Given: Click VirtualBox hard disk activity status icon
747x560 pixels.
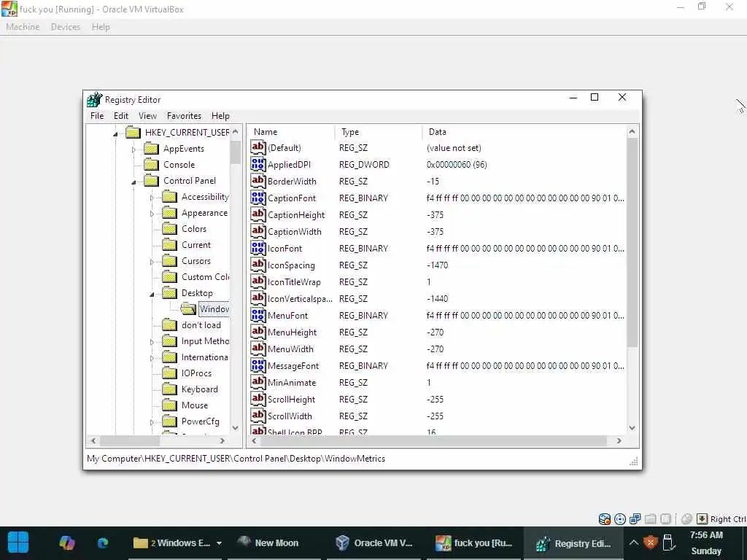Looking at the screenshot, I should tap(605, 519).
